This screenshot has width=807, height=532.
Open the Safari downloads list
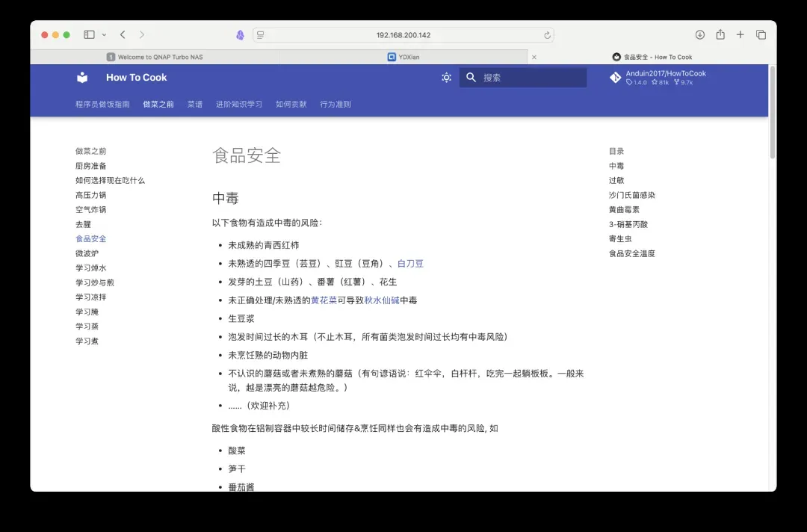point(700,35)
